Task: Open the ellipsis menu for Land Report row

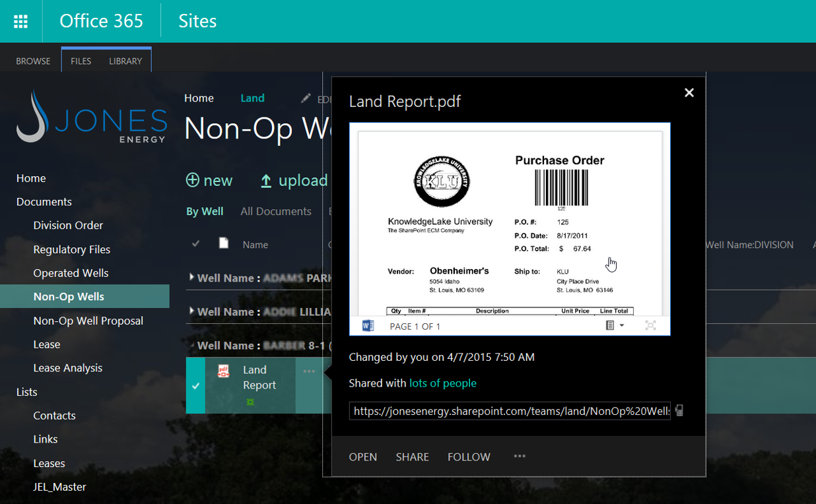Action: pos(309,371)
